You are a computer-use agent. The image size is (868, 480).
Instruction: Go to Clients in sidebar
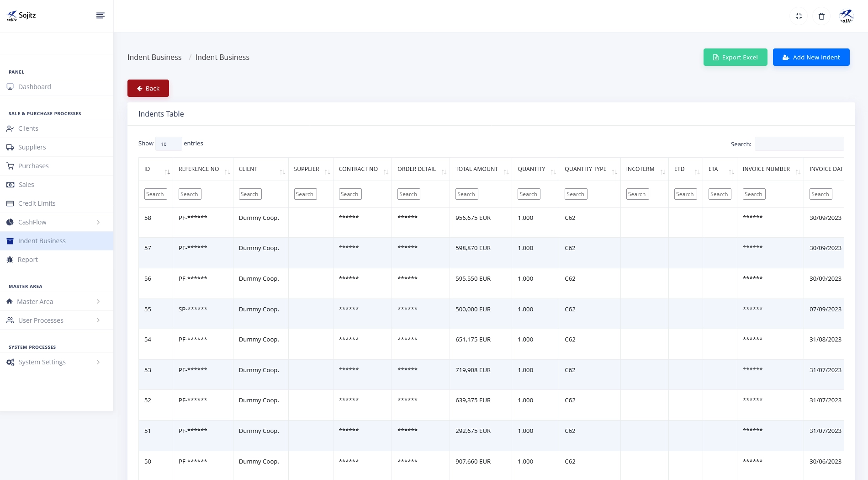pyautogui.click(x=57, y=128)
